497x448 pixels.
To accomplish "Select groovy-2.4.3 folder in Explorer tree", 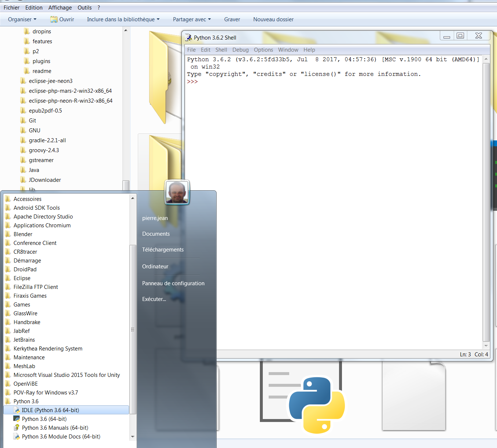I will tap(44, 150).
